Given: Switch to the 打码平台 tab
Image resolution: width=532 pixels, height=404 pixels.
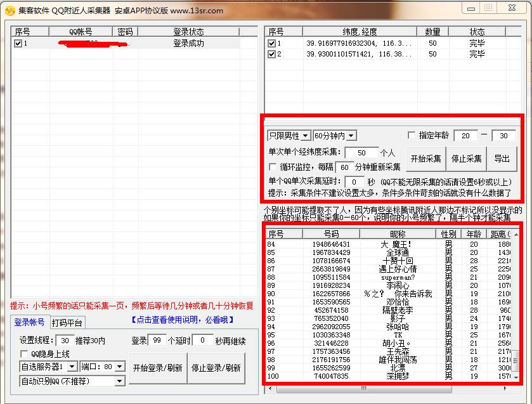Looking at the screenshot, I should [x=67, y=323].
